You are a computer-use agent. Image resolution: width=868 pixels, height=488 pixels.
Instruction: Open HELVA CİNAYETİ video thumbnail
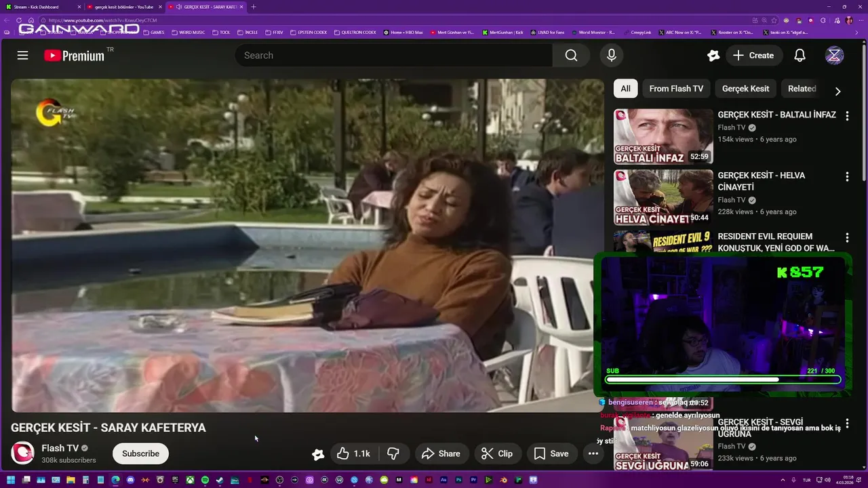663,197
